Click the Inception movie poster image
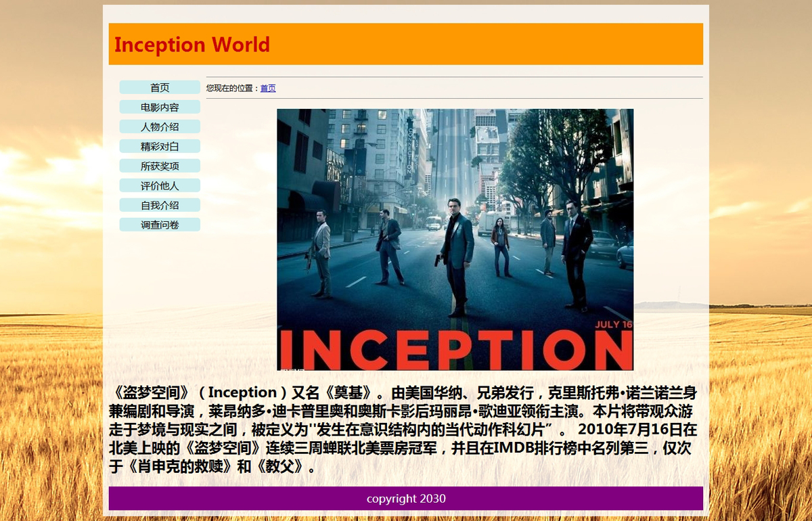 (x=455, y=240)
